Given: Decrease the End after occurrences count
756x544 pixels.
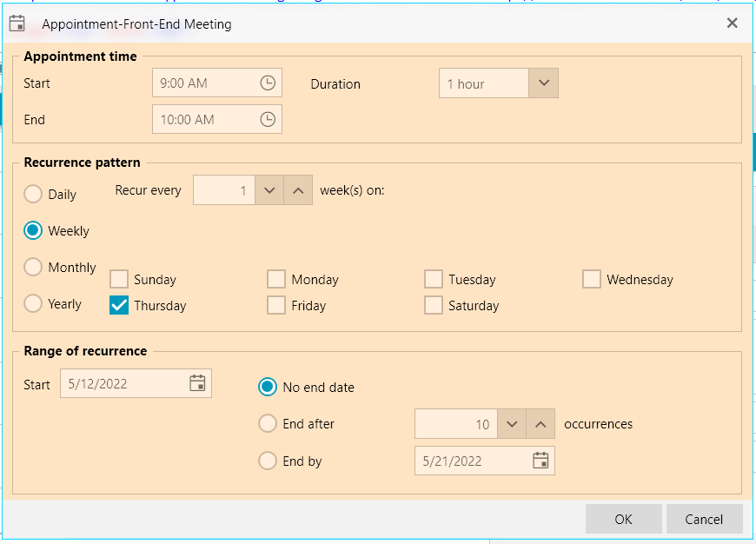Looking at the screenshot, I should (512, 424).
